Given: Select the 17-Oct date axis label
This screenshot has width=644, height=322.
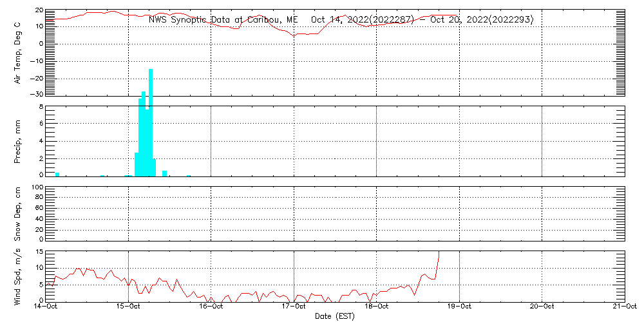Looking at the screenshot, I should coord(294,307).
